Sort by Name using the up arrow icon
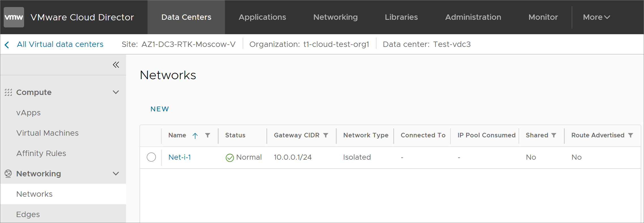This screenshot has height=223, width=644. (195, 136)
